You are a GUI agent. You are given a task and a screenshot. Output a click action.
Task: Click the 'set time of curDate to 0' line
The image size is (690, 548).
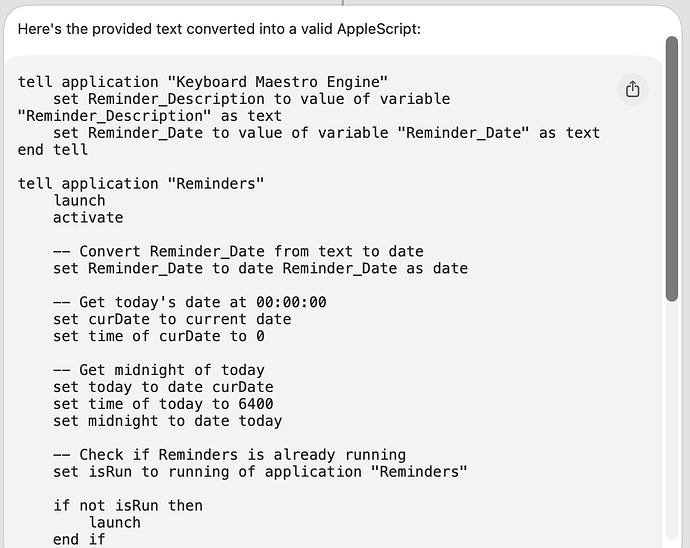coord(158,336)
